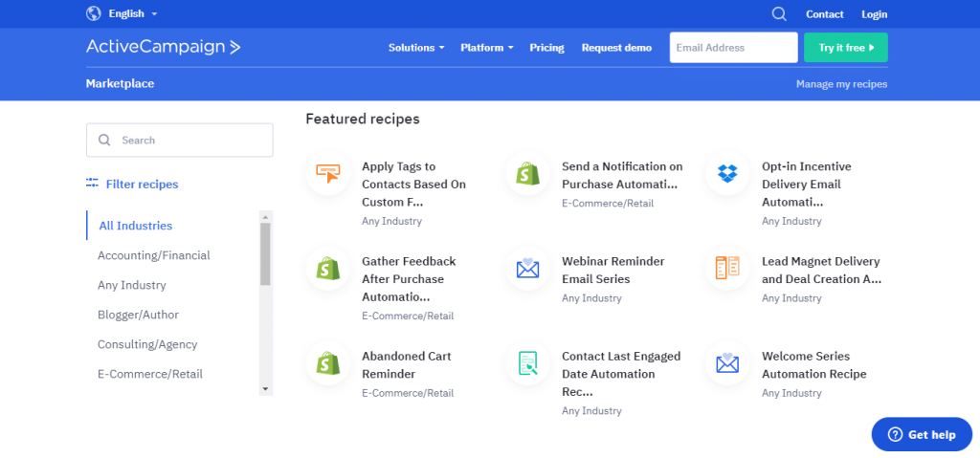980x458 pixels.
Task: Click Contact Last Engaged Date document icon
Action: pos(527,363)
